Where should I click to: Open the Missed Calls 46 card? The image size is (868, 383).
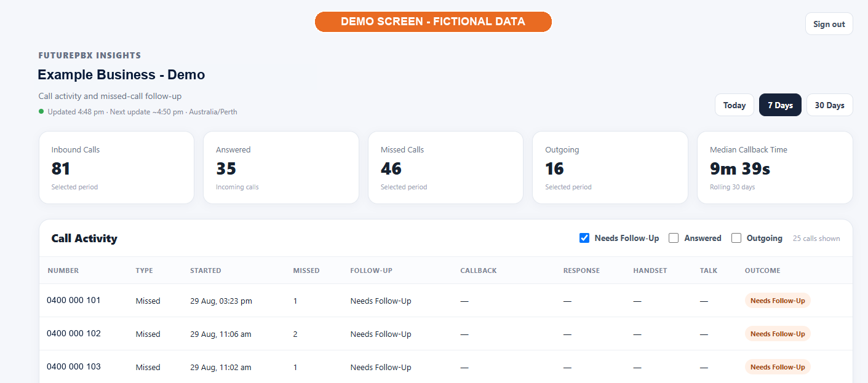pyautogui.click(x=445, y=167)
